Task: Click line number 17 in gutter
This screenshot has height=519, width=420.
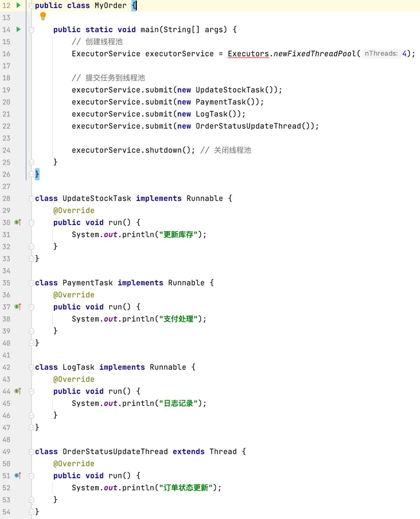Action: tap(6, 66)
